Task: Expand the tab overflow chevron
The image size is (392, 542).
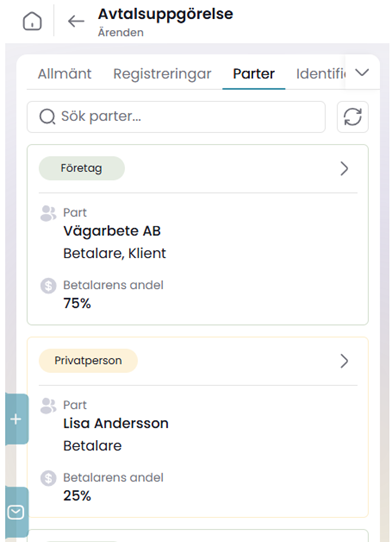Action: click(362, 73)
